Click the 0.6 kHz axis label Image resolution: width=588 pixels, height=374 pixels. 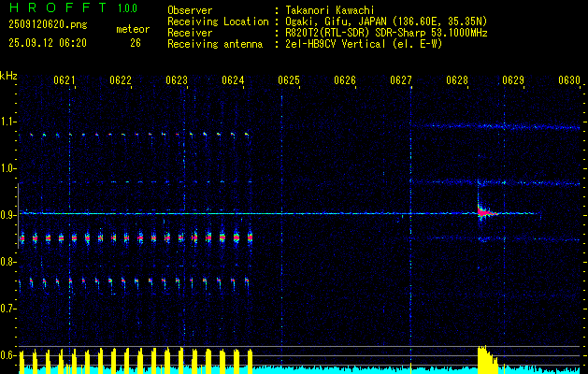click(7, 355)
